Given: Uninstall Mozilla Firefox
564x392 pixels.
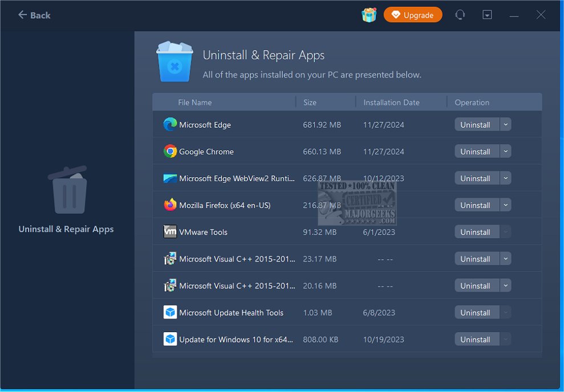Looking at the screenshot, I should pos(477,205).
